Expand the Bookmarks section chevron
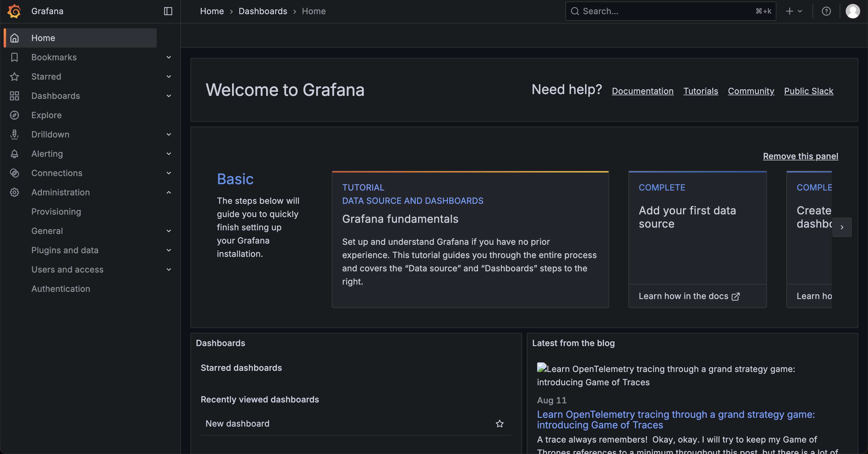 169,57
